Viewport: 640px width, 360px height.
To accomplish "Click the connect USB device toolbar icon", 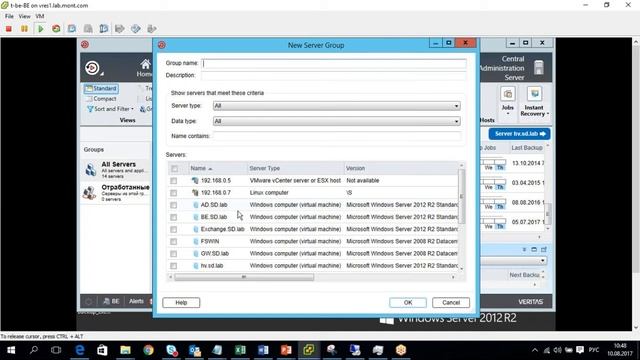I will point(151,29).
